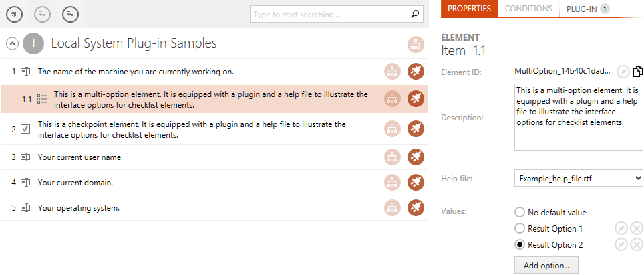Click the indent toolbar button
Image resolution: width=644 pixels, height=275 pixels.
[42, 15]
